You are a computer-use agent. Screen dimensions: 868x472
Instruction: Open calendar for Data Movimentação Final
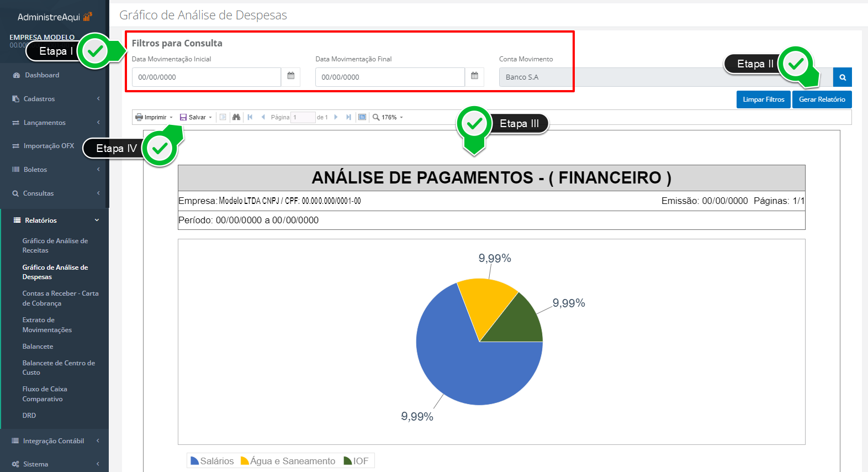[x=474, y=76]
